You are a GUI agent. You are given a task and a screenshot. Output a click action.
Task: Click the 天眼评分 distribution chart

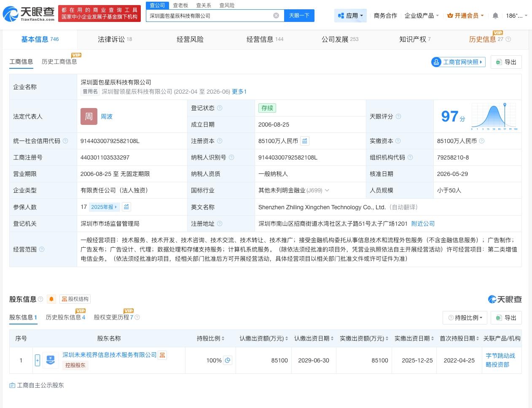click(x=494, y=116)
